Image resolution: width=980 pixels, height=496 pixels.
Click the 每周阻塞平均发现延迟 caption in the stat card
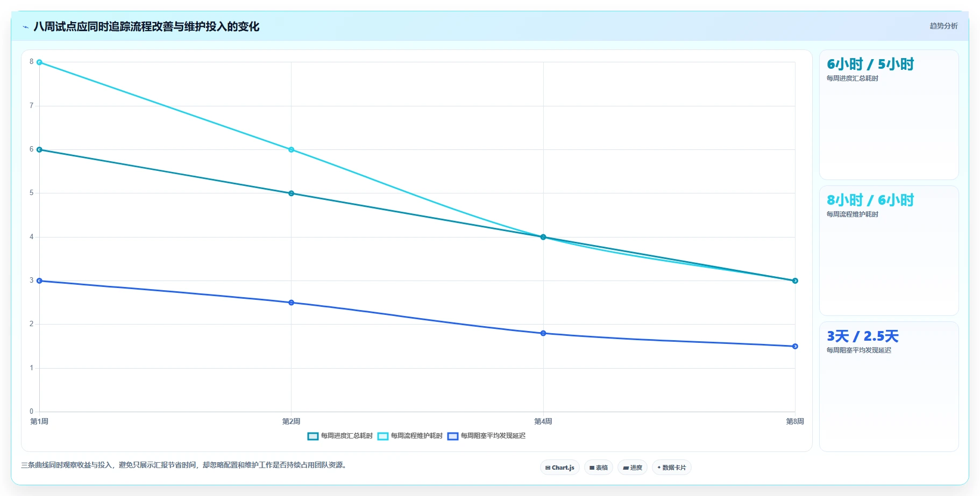coord(859,350)
